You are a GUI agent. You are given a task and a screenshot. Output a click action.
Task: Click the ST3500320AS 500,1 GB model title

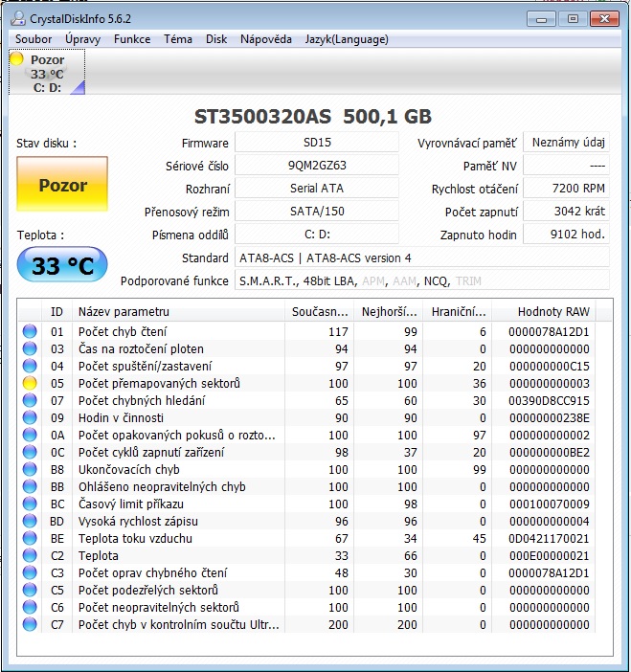313,117
